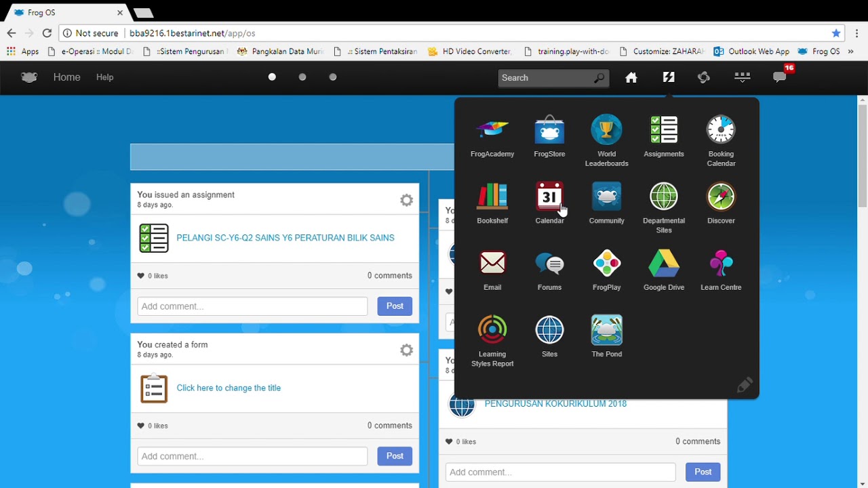
Task: Click the Frog head logo
Action: click(29, 77)
